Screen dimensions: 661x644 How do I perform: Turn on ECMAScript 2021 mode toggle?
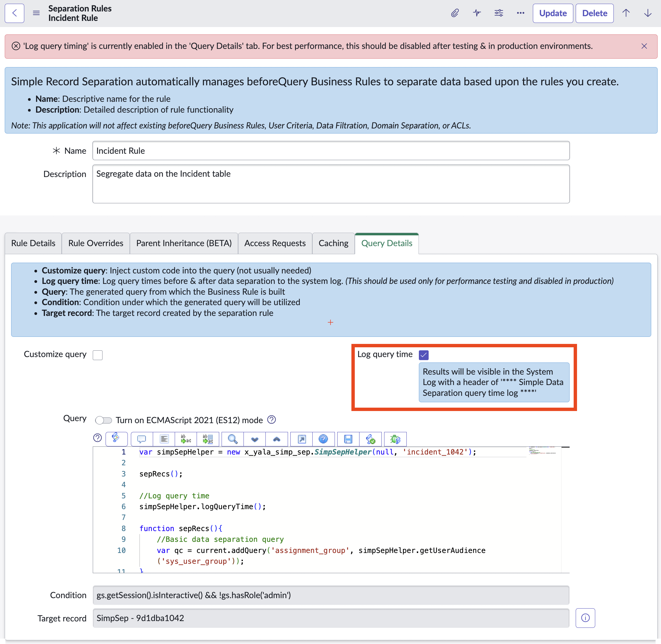point(104,420)
